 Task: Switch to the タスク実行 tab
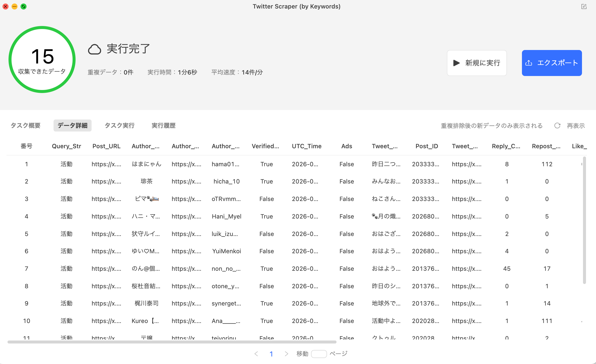click(120, 125)
